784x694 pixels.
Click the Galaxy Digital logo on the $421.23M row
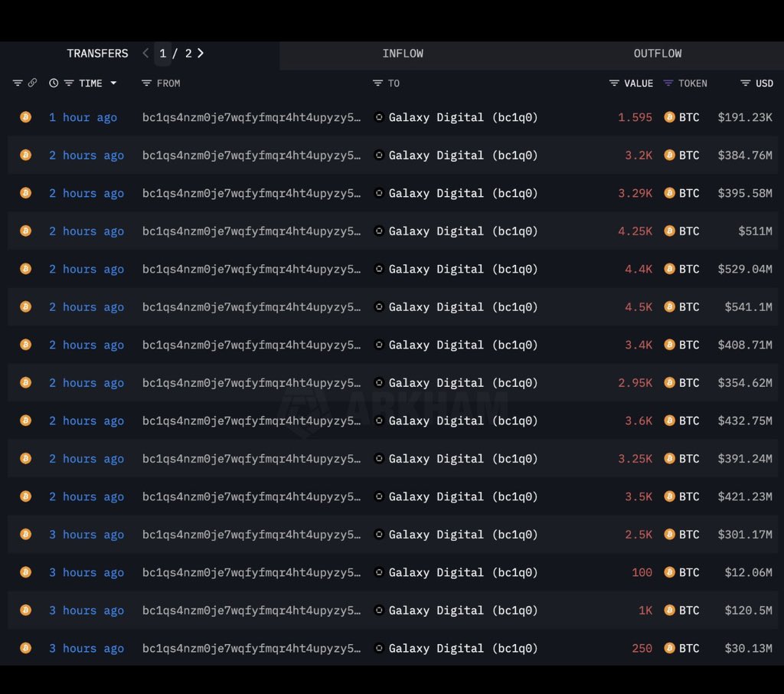tap(379, 496)
